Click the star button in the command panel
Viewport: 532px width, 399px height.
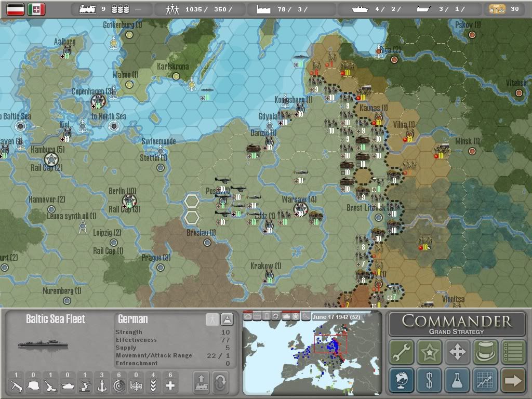(x=429, y=352)
